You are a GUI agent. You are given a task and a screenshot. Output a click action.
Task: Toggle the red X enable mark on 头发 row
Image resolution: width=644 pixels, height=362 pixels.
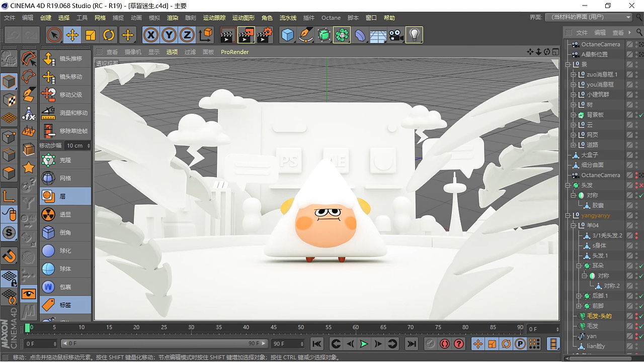641,186
